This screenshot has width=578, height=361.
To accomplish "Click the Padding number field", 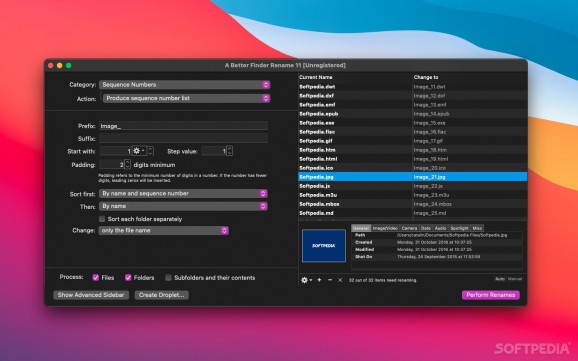I will click(x=112, y=164).
